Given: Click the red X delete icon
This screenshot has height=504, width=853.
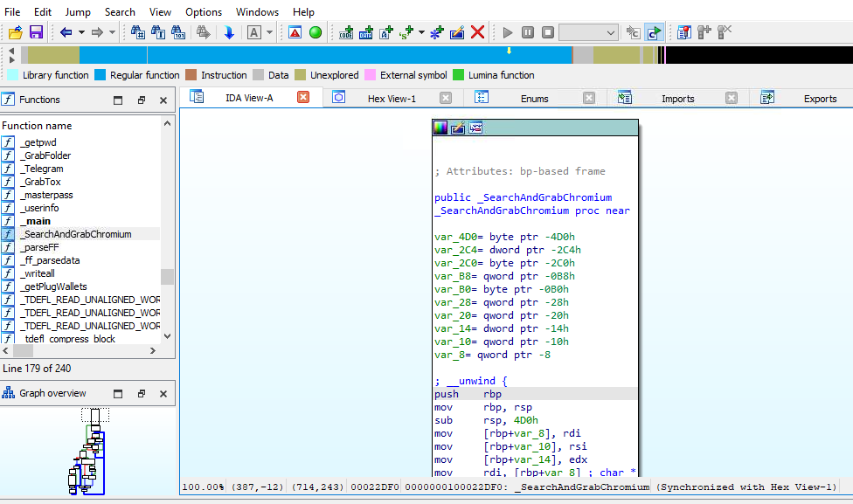Looking at the screenshot, I should click(x=478, y=32).
